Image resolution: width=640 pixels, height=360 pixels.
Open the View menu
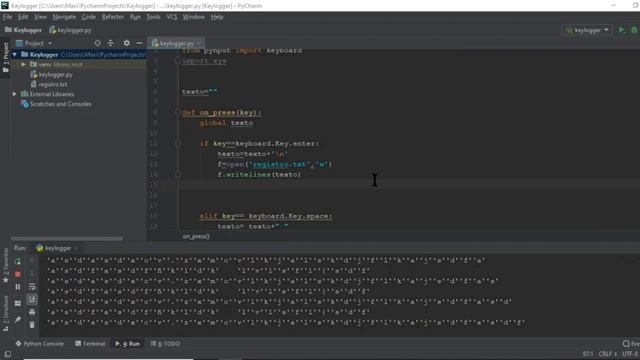[x=40, y=17]
